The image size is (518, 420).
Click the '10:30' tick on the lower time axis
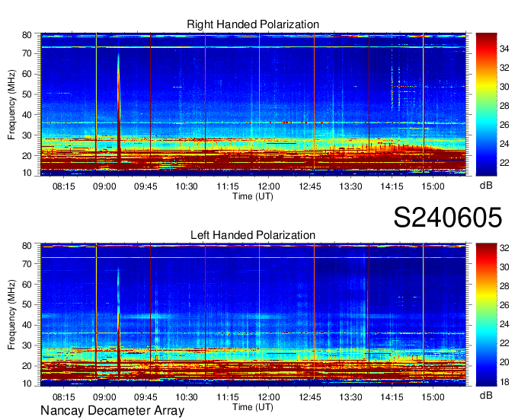tap(187, 397)
